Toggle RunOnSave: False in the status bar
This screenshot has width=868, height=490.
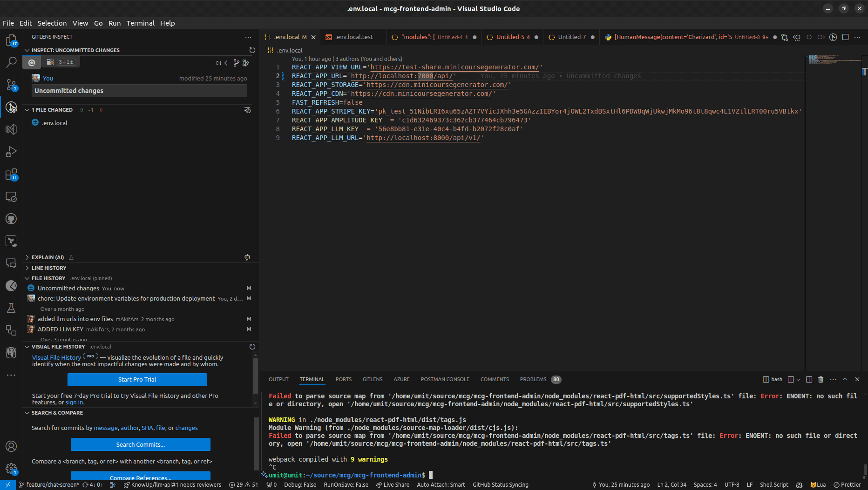tap(346, 485)
